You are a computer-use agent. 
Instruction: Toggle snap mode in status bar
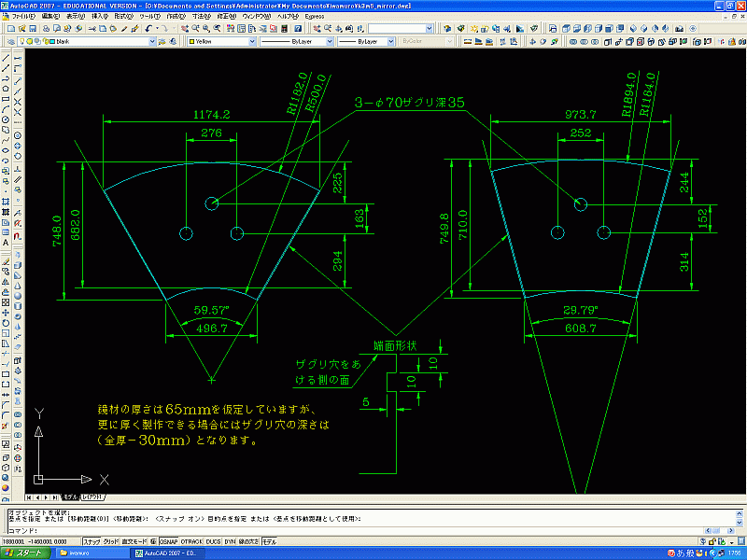pyautogui.click(x=92, y=541)
